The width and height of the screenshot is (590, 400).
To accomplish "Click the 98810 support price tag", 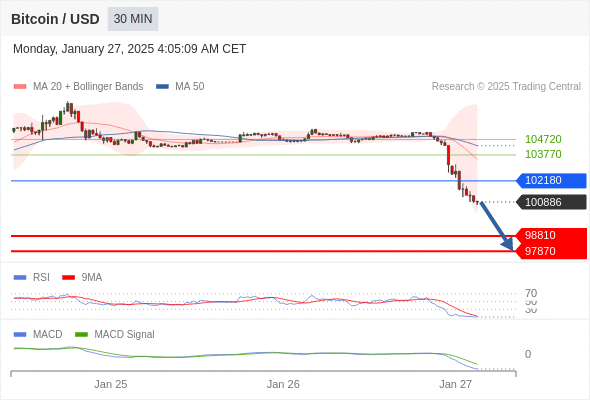I will (x=551, y=236).
